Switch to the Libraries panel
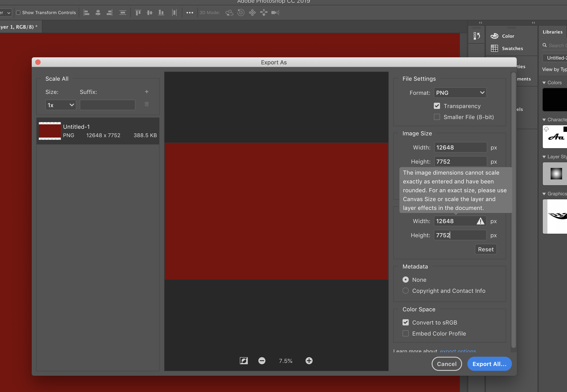 pyautogui.click(x=552, y=32)
